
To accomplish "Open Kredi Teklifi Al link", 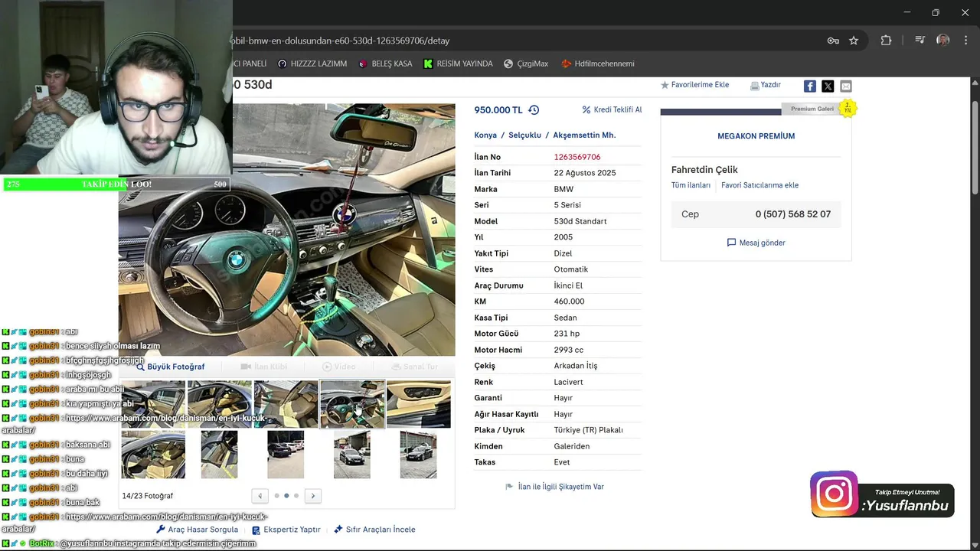I will 612,110.
